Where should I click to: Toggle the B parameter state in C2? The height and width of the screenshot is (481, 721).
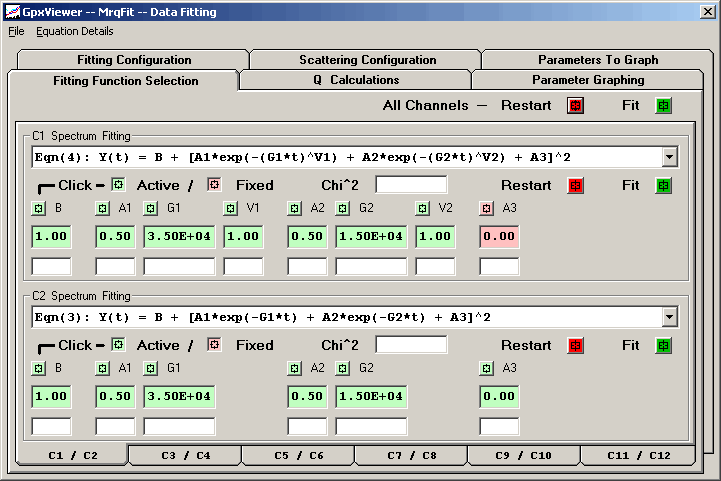tap(39, 368)
